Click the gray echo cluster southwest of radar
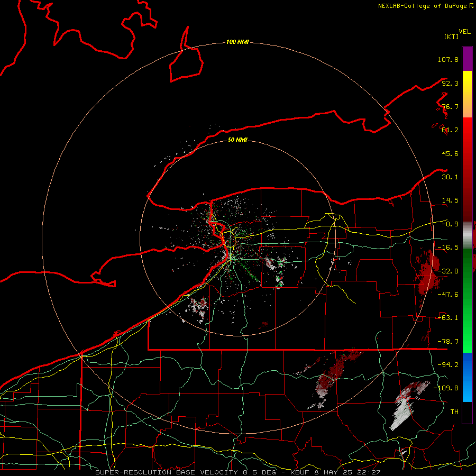This screenshot has width=476, height=476. click(x=199, y=308)
